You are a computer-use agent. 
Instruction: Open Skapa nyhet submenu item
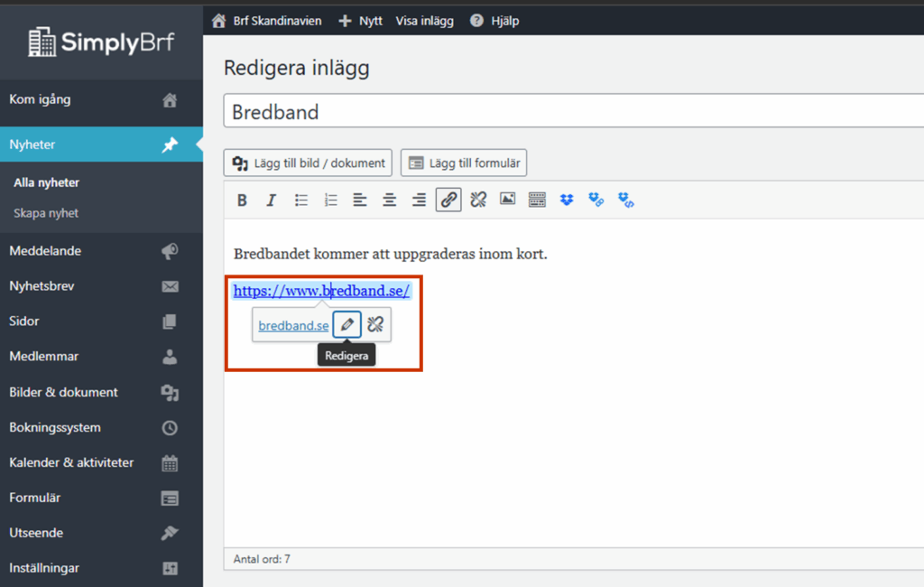click(46, 213)
